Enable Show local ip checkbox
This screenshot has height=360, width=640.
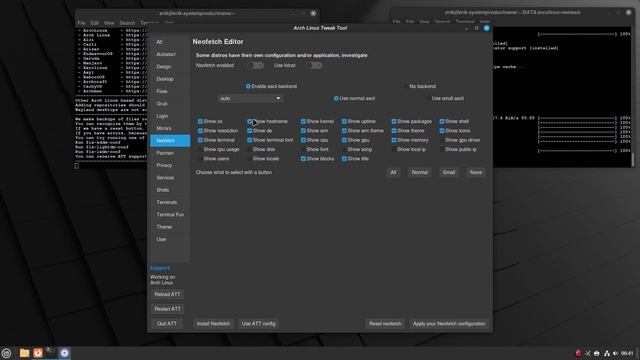(x=394, y=149)
